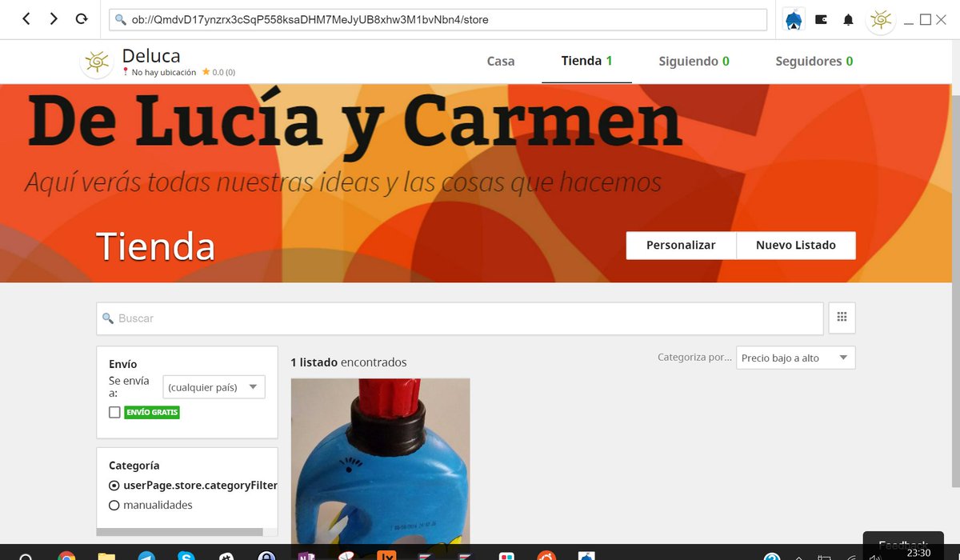960x560 pixels.
Task: Click the 23:30 taskbar clock
Action: click(919, 553)
